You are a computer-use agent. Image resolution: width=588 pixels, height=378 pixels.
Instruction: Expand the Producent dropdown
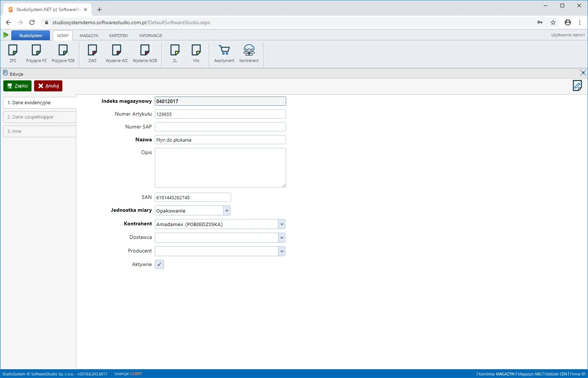point(282,251)
